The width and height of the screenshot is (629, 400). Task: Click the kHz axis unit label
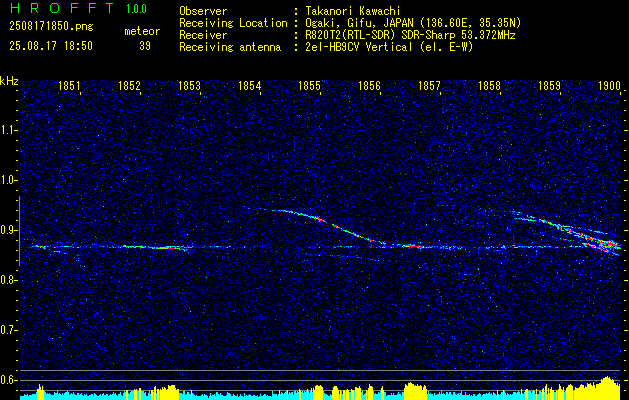[9, 81]
